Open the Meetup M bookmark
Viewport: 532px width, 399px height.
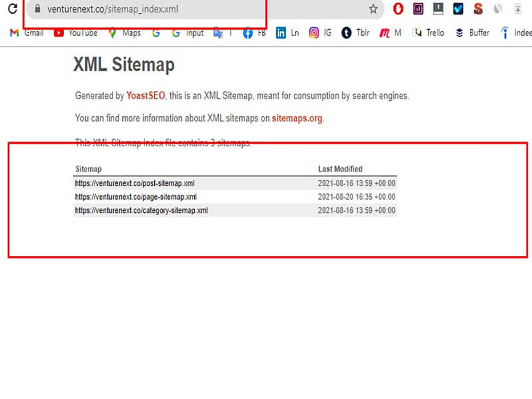click(390, 33)
